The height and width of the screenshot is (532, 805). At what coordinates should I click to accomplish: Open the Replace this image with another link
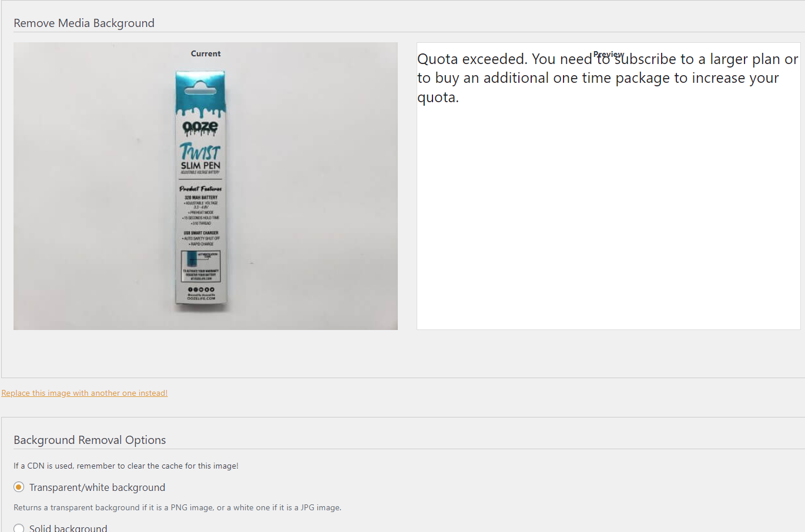tap(85, 393)
